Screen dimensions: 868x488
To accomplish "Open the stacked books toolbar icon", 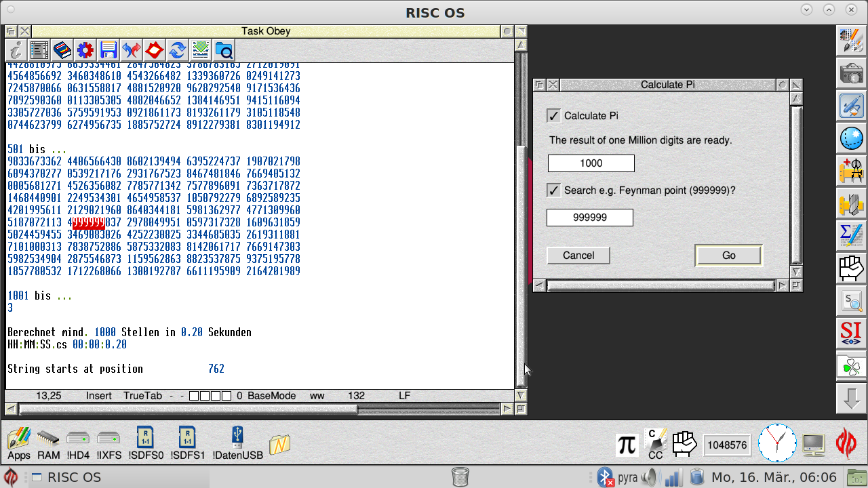I will [x=62, y=50].
